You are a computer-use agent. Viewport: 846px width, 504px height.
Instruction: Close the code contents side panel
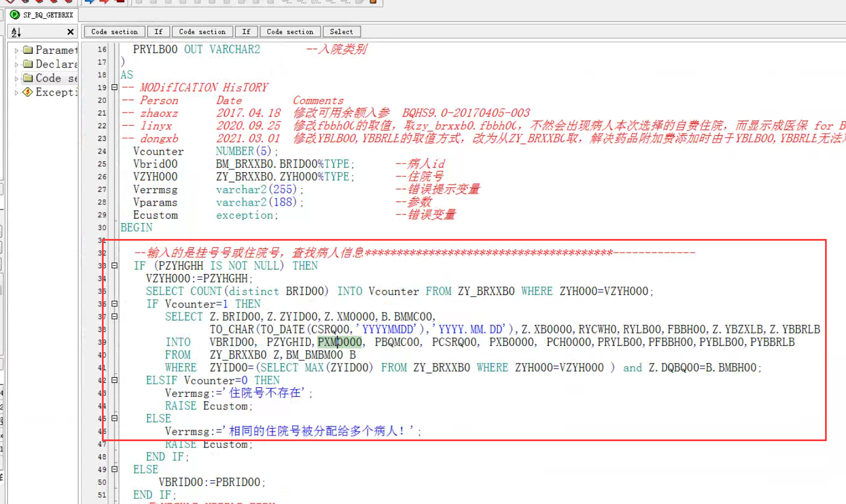pyautogui.click(x=70, y=32)
